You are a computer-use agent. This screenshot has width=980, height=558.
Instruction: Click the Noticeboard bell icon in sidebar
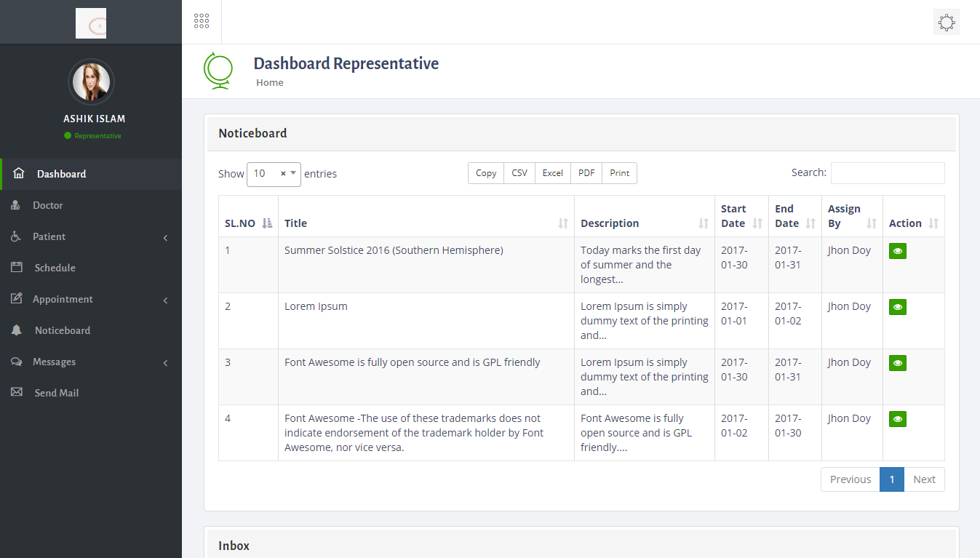16,330
